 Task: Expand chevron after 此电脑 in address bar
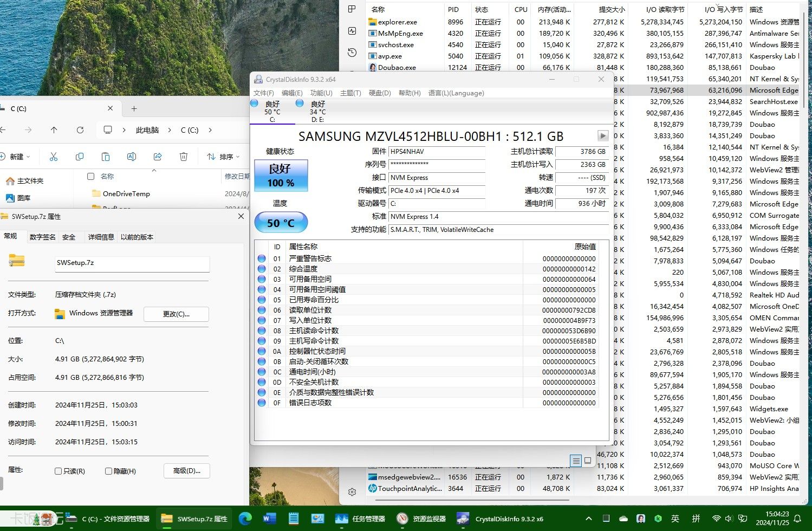pos(170,130)
